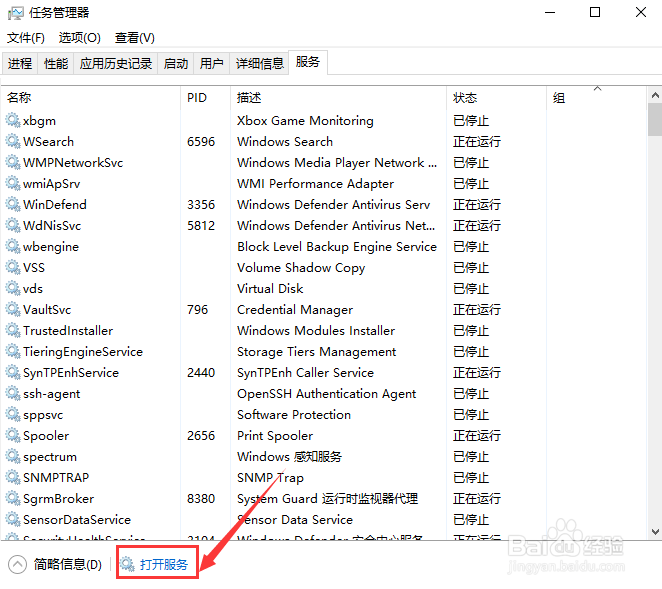Select the 正在运行 status of WSearch
The width and height of the screenshot is (662, 589).
[x=477, y=141]
